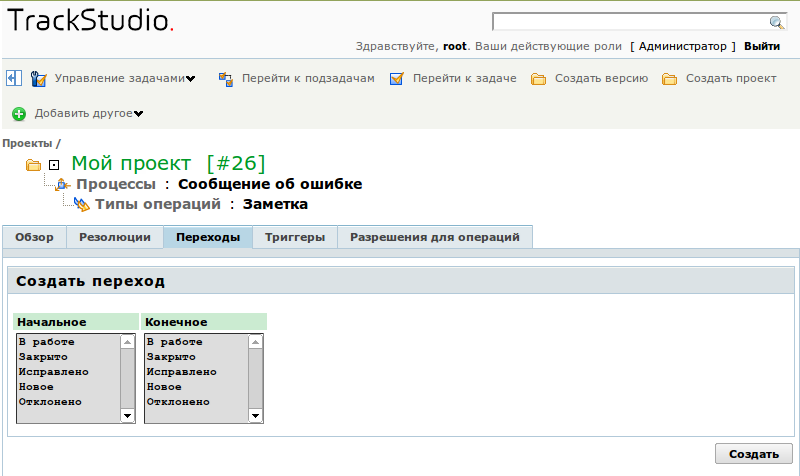Collapse the Мой проект tree node
This screenshot has height=476, width=800.
tap(55, 164)
